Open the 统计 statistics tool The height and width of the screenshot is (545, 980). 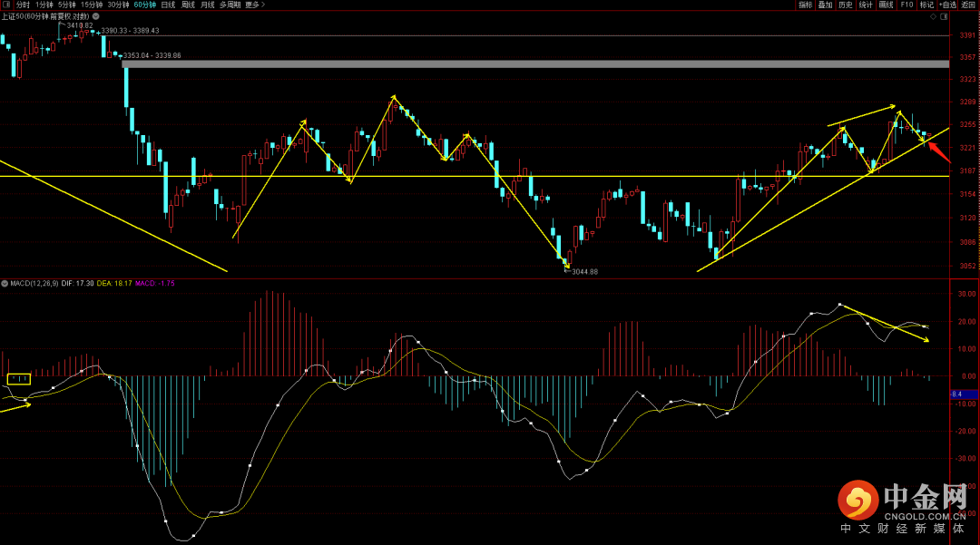click(x=866, y=5)
